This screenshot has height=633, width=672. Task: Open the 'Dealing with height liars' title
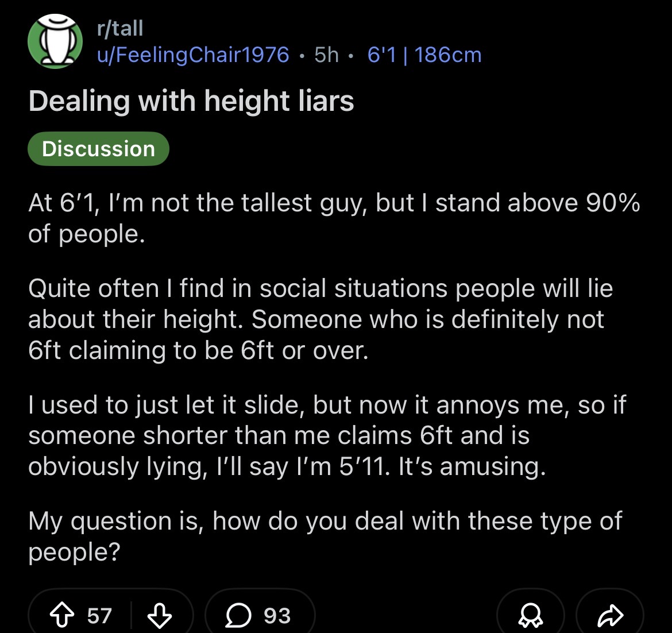(x=191, y=101)
